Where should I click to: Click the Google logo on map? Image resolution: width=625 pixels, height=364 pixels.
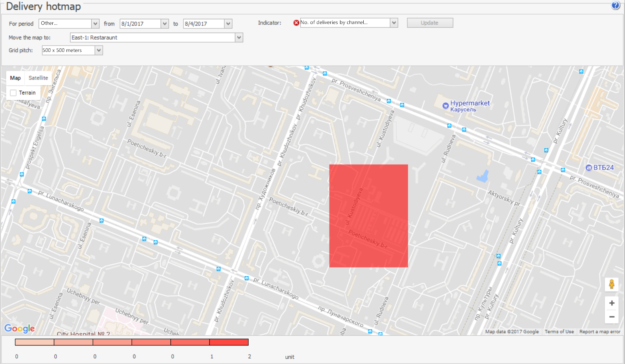(20, 328)
